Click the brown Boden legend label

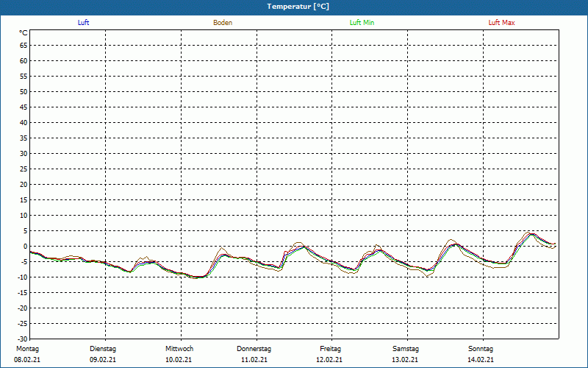click(x=223, y=23)
